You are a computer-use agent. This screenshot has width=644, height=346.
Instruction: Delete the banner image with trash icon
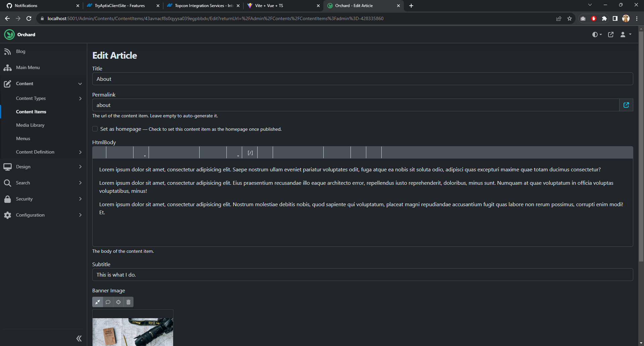pos(128,302)
